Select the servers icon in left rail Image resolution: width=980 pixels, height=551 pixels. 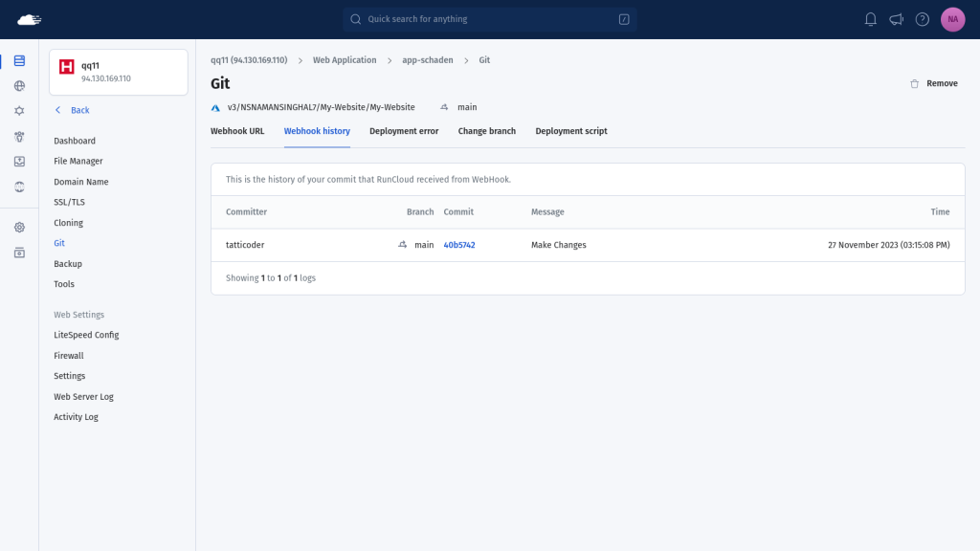(19, 60)
